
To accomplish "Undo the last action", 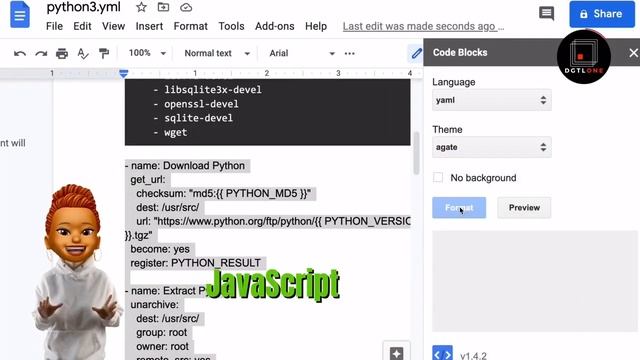I will [20, 53].
